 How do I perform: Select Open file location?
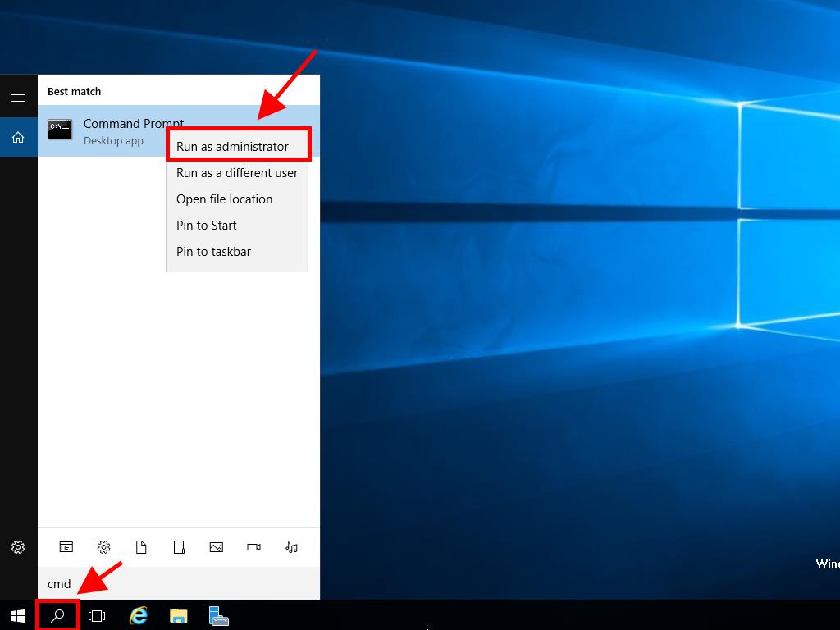(224, 199)
